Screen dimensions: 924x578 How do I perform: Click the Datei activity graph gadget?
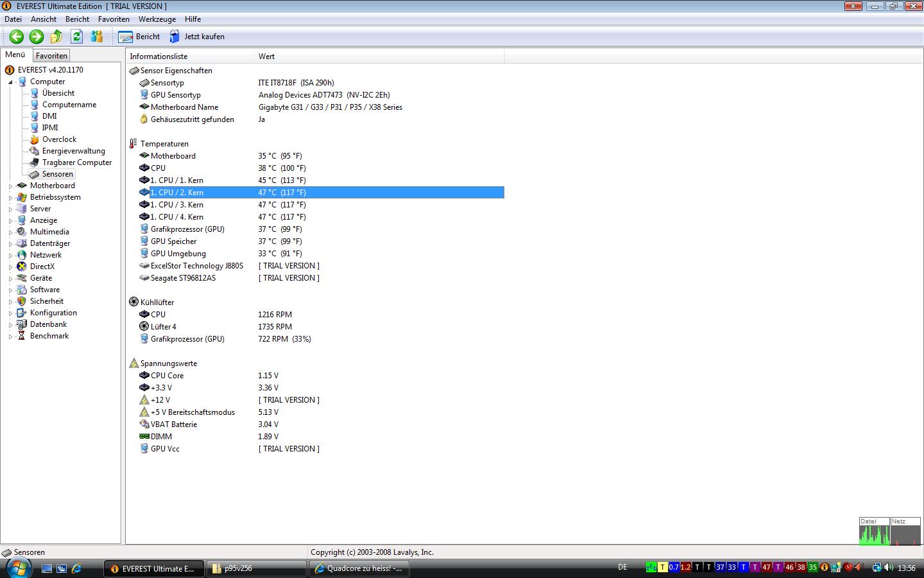coord(875,531)
